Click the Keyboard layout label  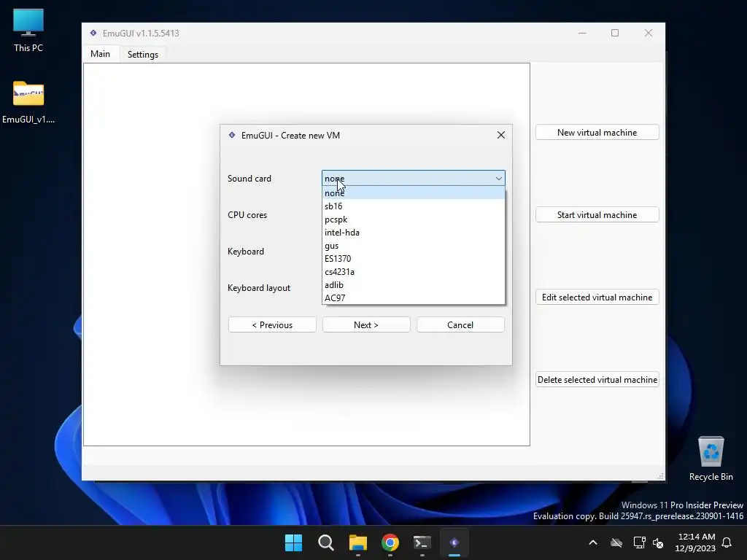(259, 288)
